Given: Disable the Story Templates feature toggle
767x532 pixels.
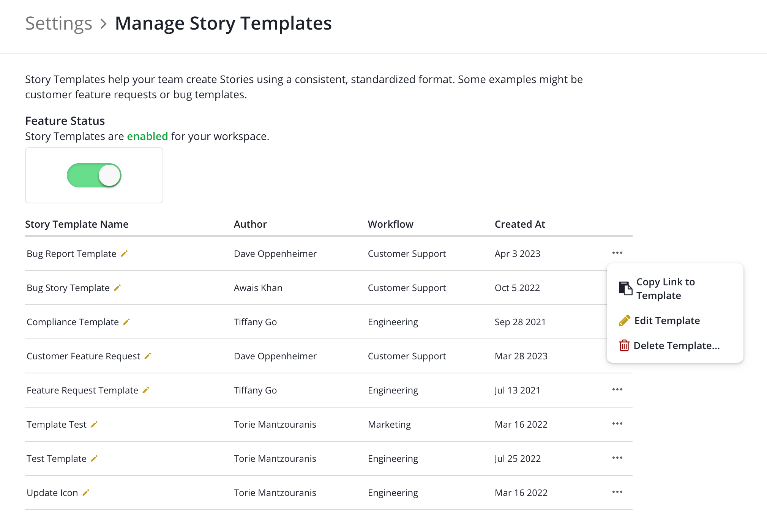Looking at the screenshot, I should [x=94, y=175].
